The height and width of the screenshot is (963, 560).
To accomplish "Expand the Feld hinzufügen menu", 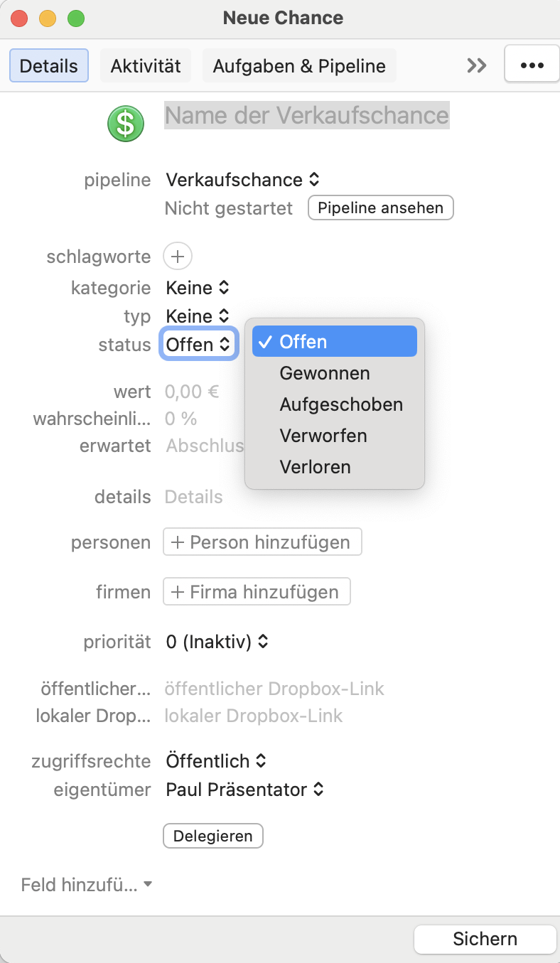I will point(87,885).
